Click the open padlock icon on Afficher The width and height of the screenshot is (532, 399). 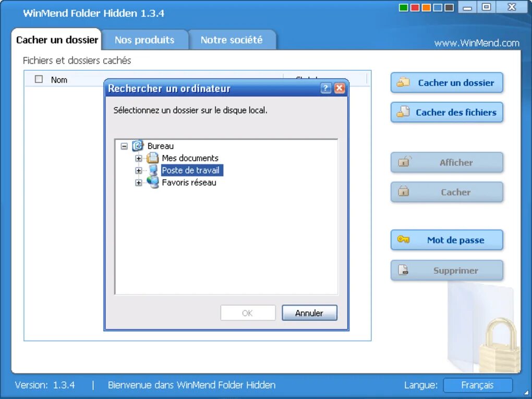[404, 161]
